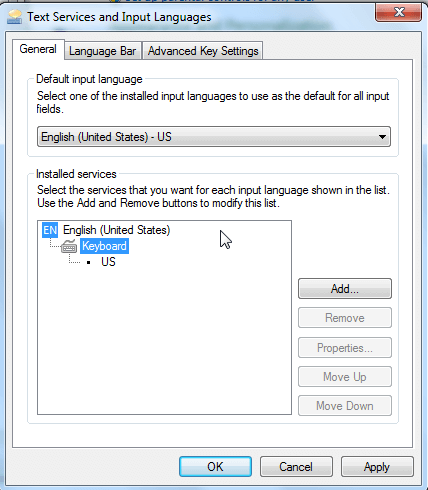Click the Move Down button
Image resolution: width=428 pixels, height=490 pixels.
tap(345, 406)
